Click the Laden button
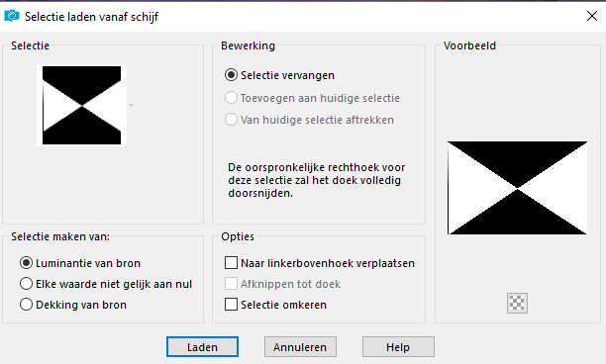The width and height of the screenshot is (606, 364). (x=202, y=347)
